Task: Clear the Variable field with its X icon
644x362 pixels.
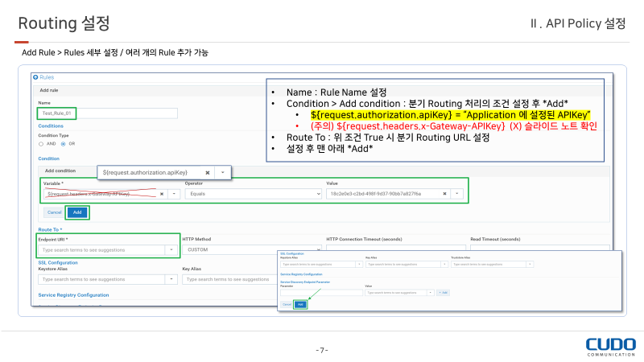Action: click(161, 194)
